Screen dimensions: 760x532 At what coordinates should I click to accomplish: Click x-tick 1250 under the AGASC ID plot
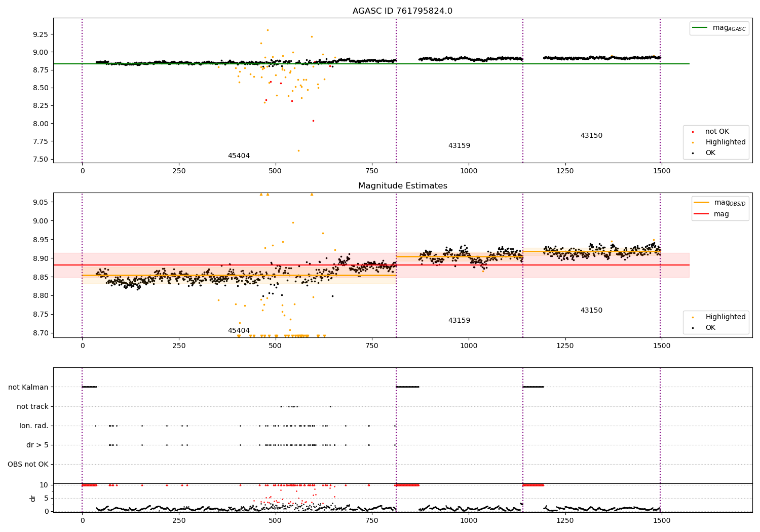(x=565, y=171)
